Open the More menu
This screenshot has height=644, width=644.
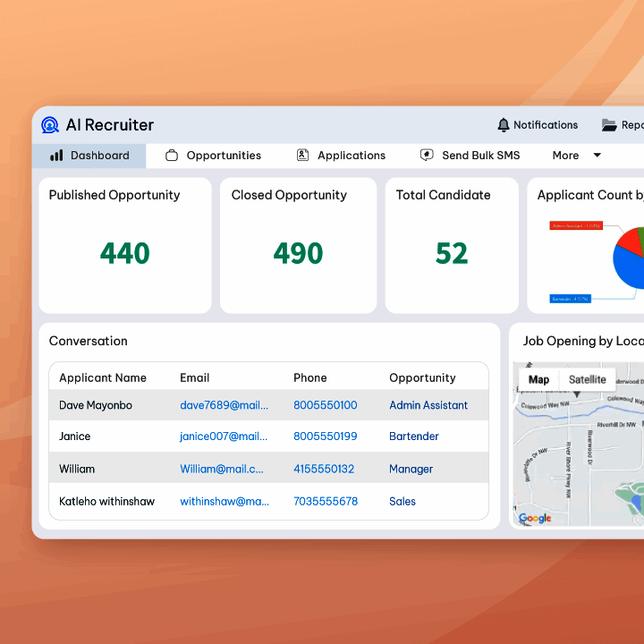pyautogui.click(x=565, y=156)
